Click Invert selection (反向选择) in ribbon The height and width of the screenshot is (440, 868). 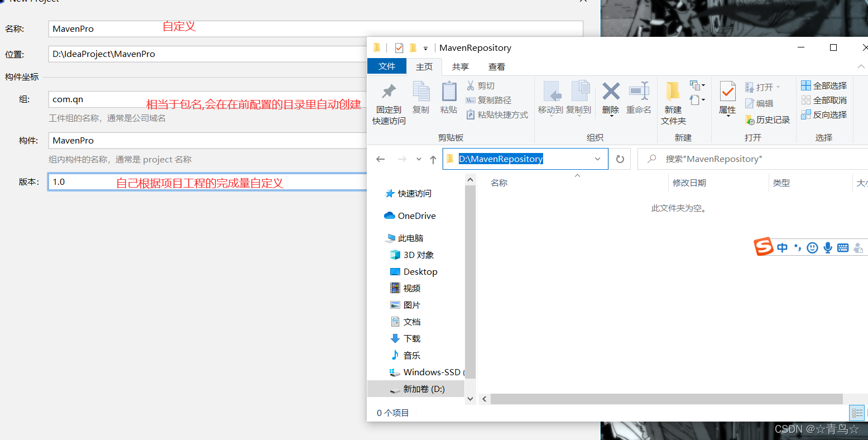(x=824, y=114)
